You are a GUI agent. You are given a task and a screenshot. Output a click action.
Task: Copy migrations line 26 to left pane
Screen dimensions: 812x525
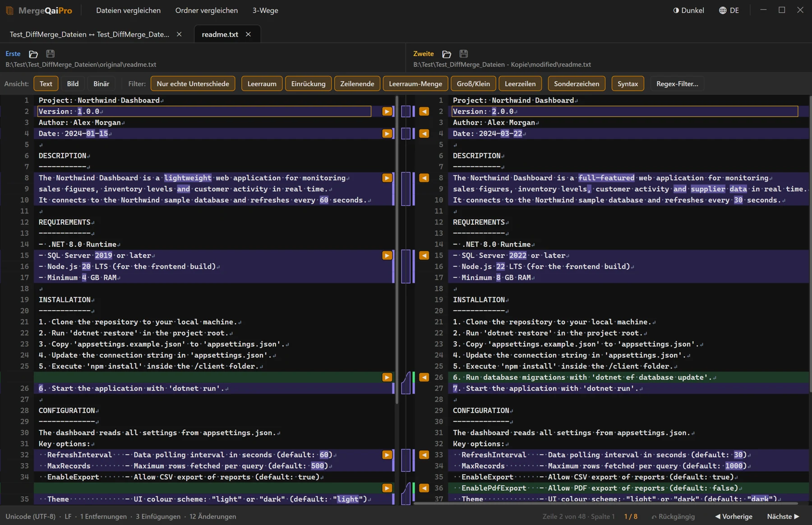pos(424,377)
